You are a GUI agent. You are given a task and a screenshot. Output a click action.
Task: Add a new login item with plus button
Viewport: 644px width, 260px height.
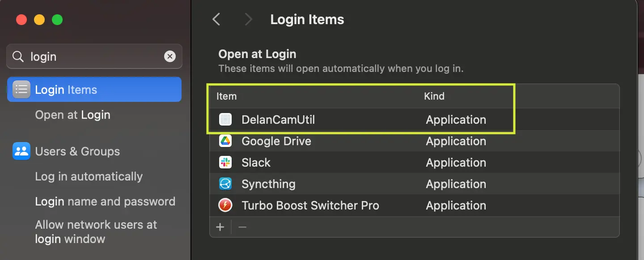coord(220,227)
